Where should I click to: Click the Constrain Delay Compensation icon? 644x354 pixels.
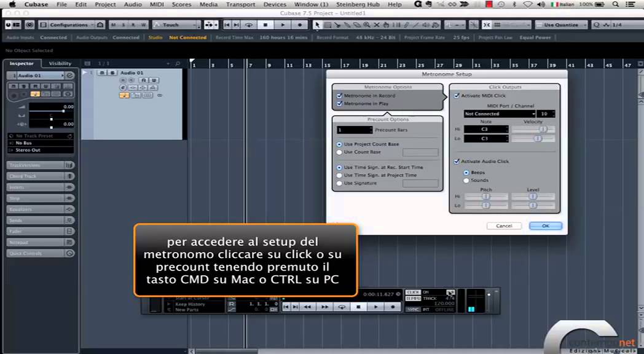click(x=29, y=25)
